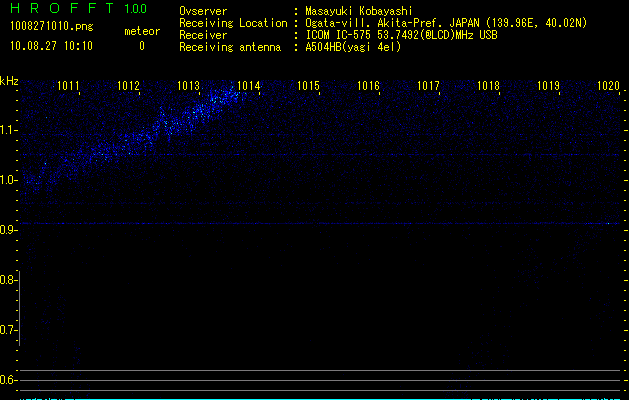Viewport: 629px width, 400px height.
Task: Click the meteor count label
Action: pyautogui.click(x=142, y=31)
